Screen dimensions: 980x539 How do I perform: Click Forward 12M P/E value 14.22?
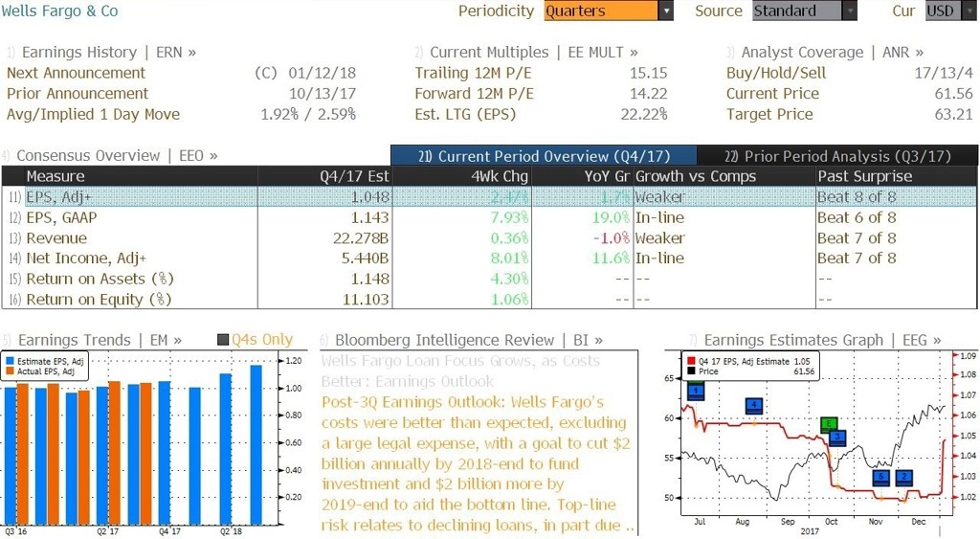coord(648,94)
